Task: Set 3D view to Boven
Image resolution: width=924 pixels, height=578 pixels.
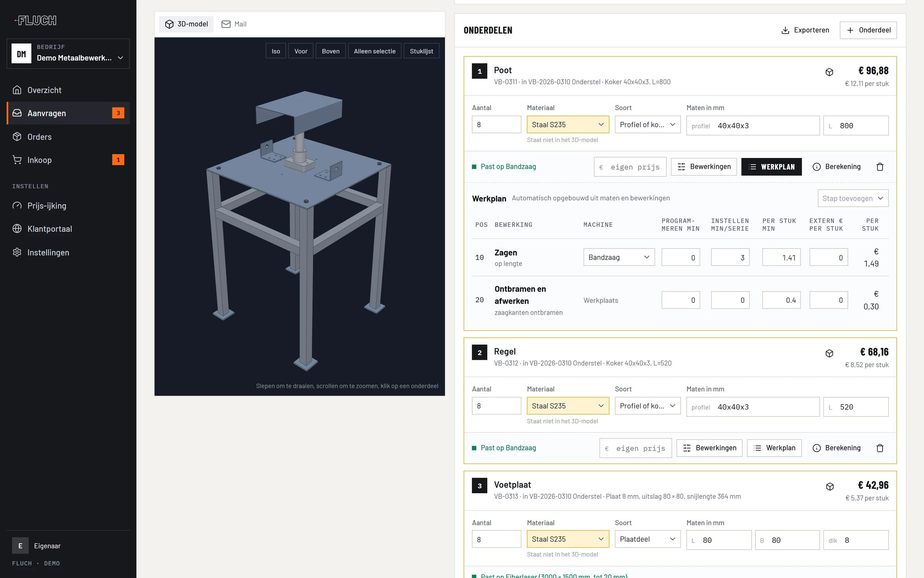Action: (331, 51)
